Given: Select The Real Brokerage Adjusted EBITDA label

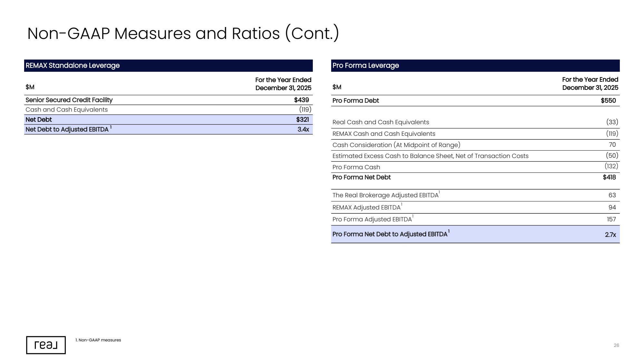Looking at the screenshot, I should tap(386, 195).
